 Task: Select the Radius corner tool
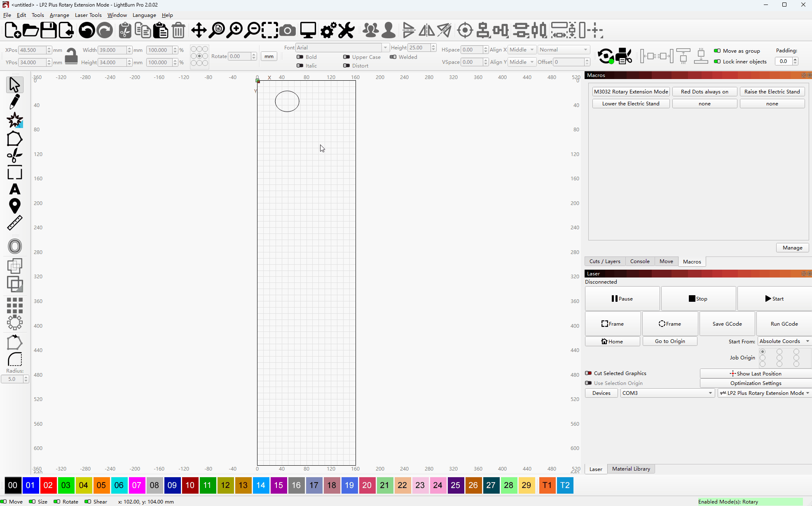[15, 359]
